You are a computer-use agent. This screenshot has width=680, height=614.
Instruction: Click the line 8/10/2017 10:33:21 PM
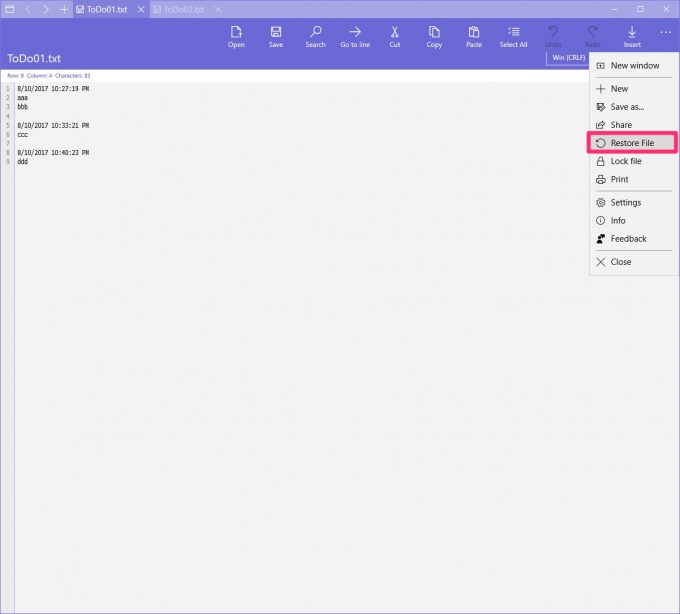pos(53,125)
